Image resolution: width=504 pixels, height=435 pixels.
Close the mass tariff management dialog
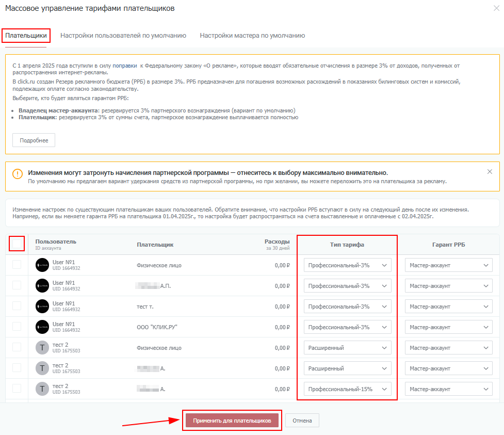click(496, 8)
